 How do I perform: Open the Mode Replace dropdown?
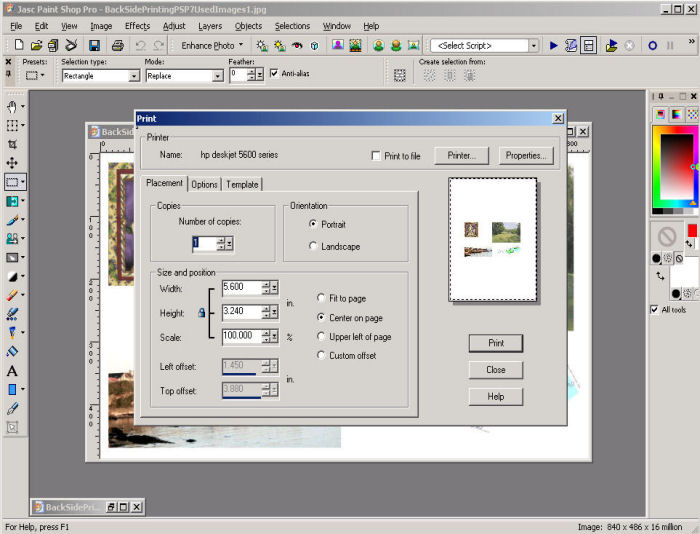(x=217, y=76)
